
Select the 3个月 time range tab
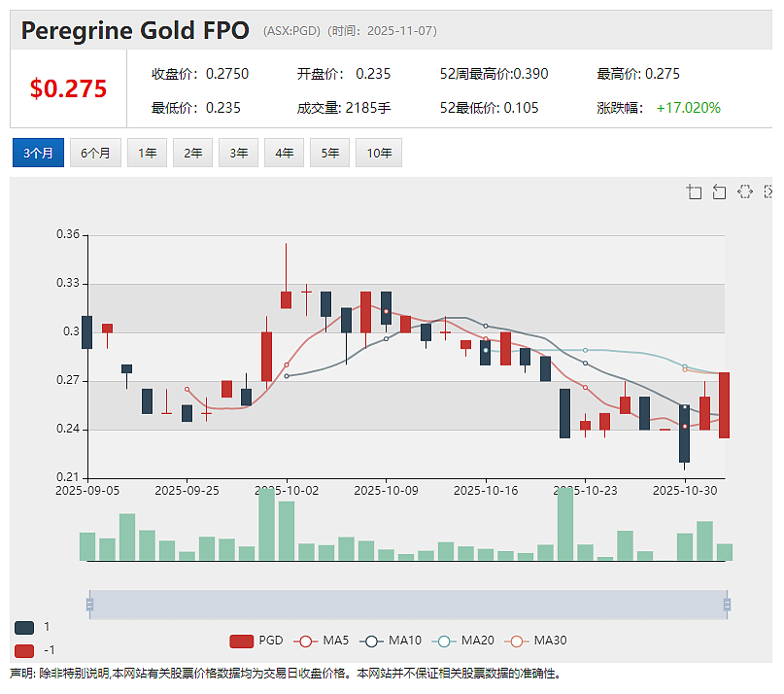click(38, 153)
